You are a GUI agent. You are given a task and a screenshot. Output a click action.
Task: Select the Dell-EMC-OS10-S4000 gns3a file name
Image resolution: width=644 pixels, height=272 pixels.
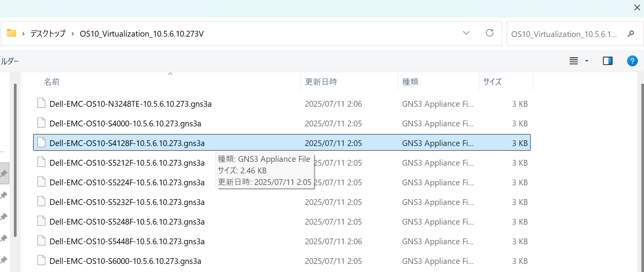125,124
